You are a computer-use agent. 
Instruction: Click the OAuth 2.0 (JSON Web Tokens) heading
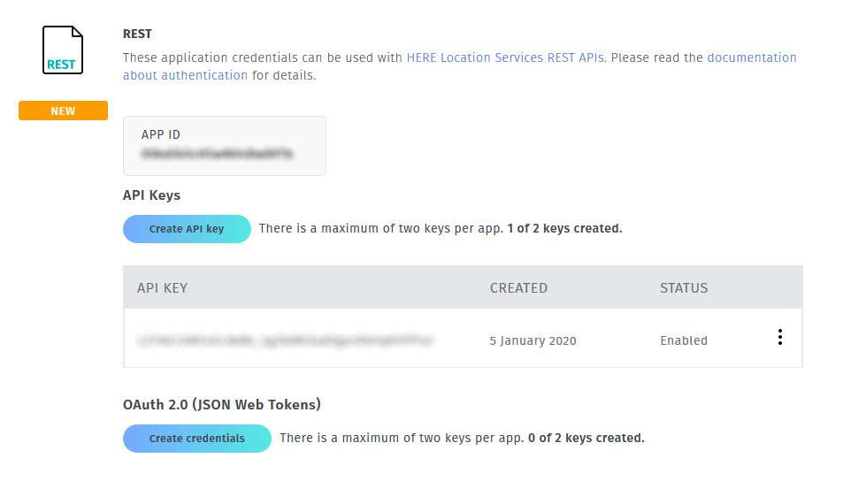click(x=221, y=405)
